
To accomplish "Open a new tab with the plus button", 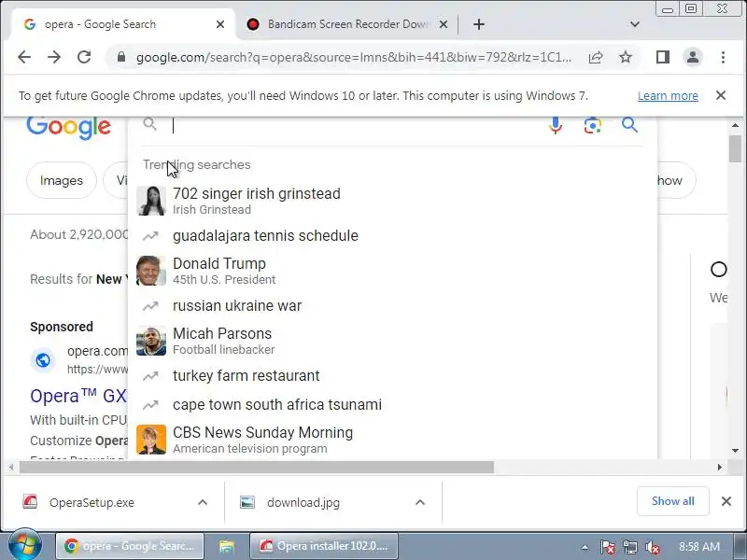I will [x=479, y=24].
